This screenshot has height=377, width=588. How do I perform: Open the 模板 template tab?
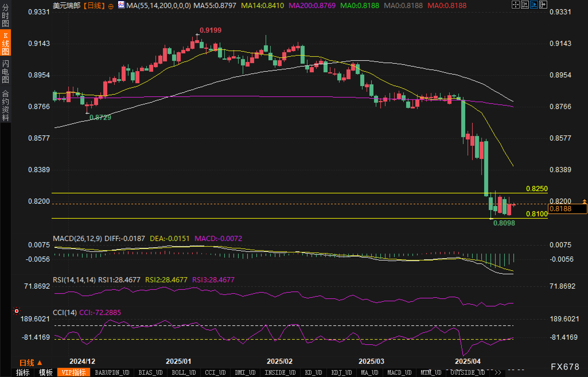pyautogui.click(x=46, y=372)
